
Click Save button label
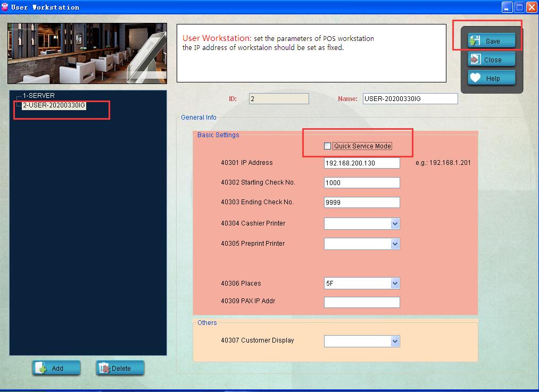(493, 41)
